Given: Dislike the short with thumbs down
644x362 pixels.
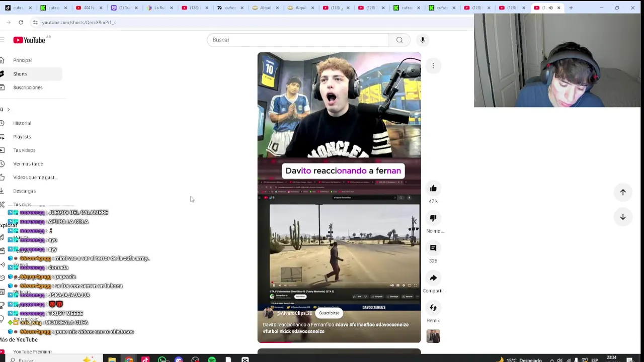Looking at the screenshot, I should point(433,218).
